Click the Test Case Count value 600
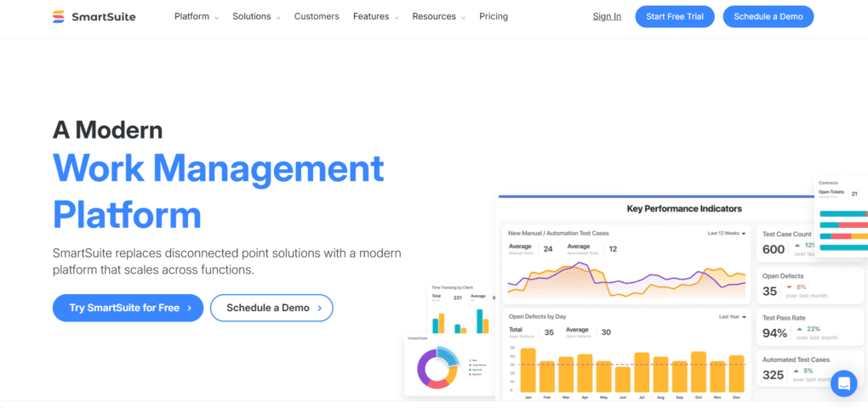This screenshot has width=868, height=408. coord(774,249)
